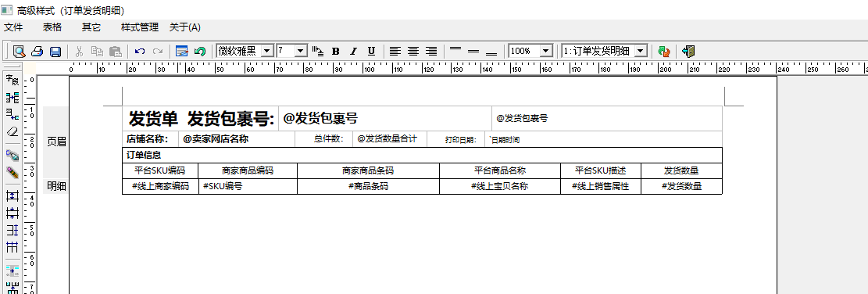Screen dimensions: 868x294
Task: Click the copy icon
Action: (97, 52)
